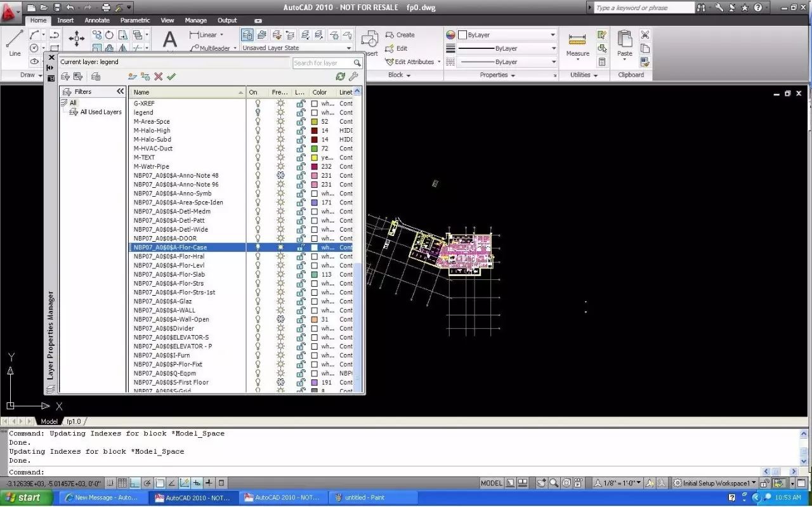The width and height of the screenshot is (812, 507).
Task: Click the Create block button
Action: [x=400, y=35]
